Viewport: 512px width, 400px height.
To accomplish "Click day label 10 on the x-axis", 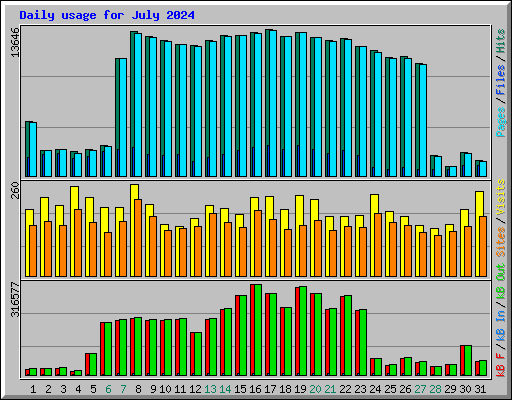I will (x=165, y=389).
